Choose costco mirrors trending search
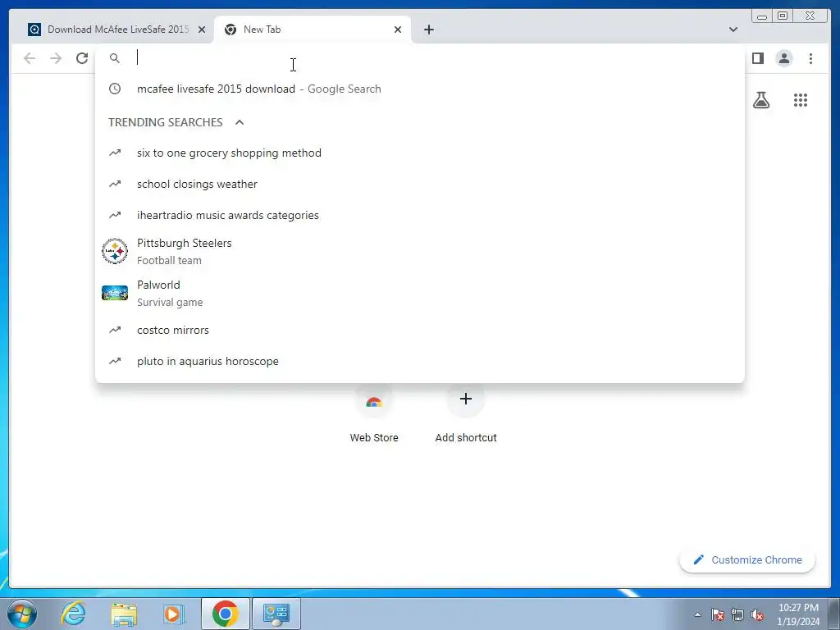This screenshot has width=840, height=630. click(419, 331)
